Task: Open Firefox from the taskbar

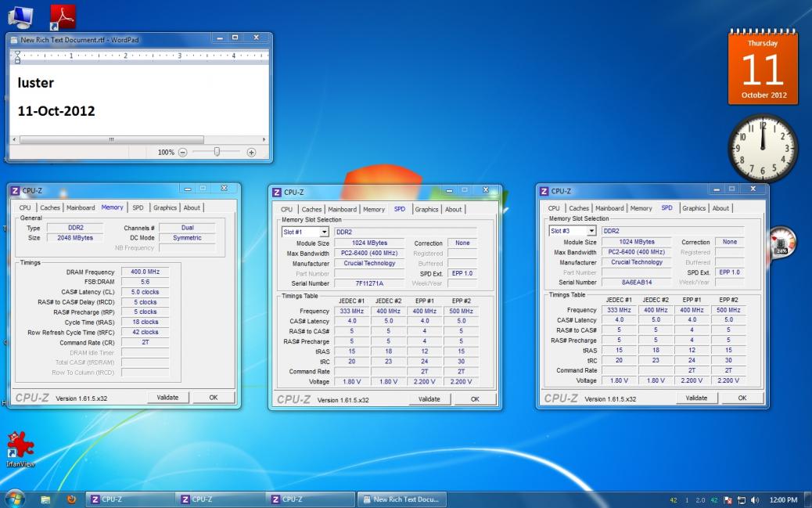Action: tap(71, 499)
